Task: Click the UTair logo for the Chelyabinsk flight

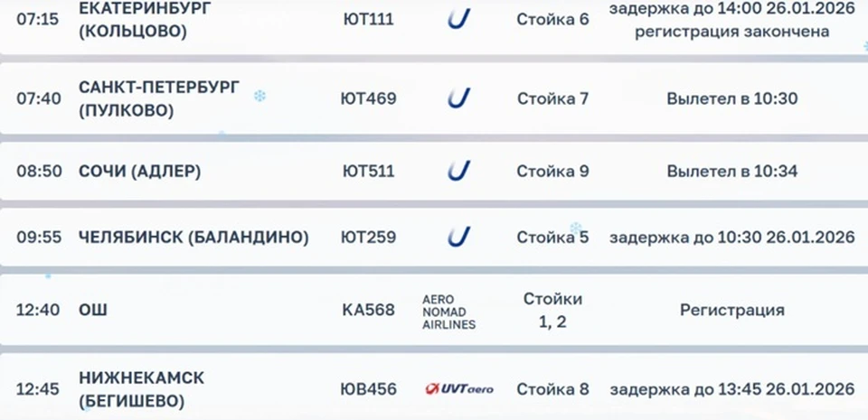Action: tap(459, 238)
